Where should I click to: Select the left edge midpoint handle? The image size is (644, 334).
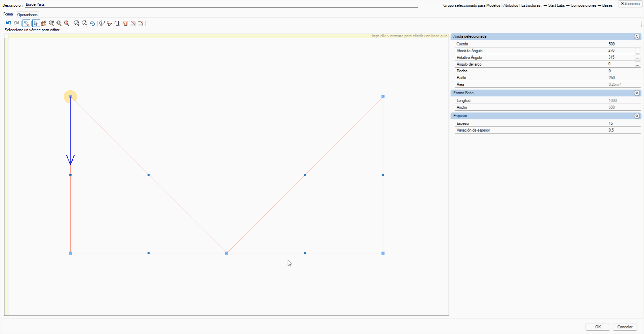pyautogui.click(x=70, y=175)
